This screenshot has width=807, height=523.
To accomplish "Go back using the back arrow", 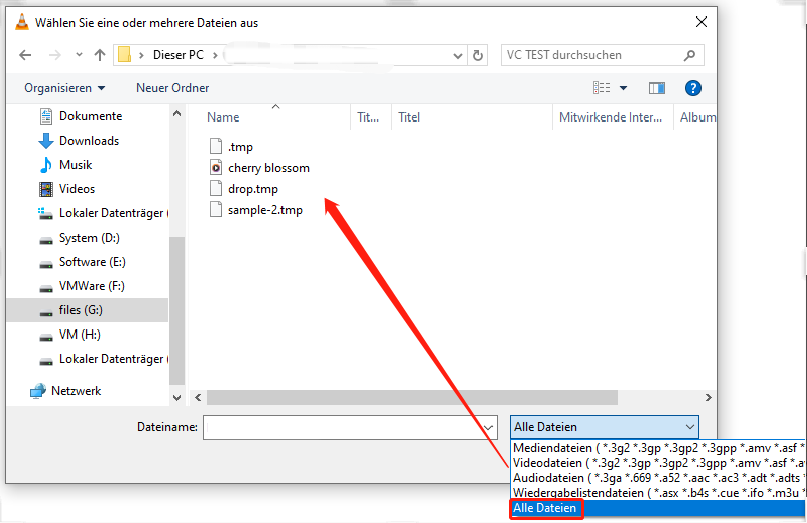I will point(25,55).
